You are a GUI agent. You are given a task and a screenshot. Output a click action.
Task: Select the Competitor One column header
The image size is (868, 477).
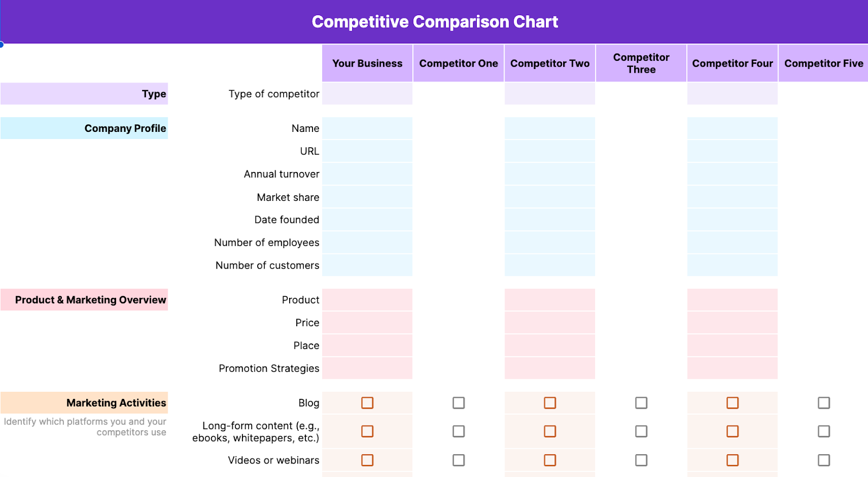tap(458, 63)
